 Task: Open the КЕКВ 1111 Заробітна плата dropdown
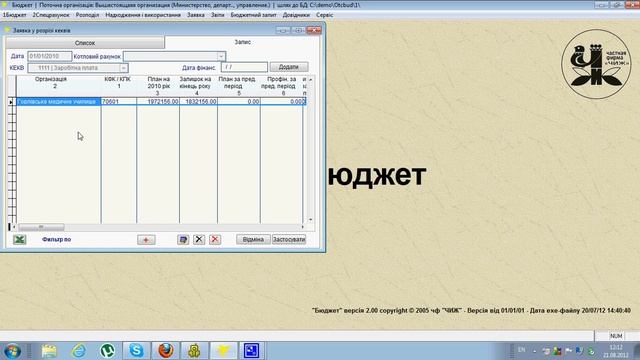pos(123,68)
